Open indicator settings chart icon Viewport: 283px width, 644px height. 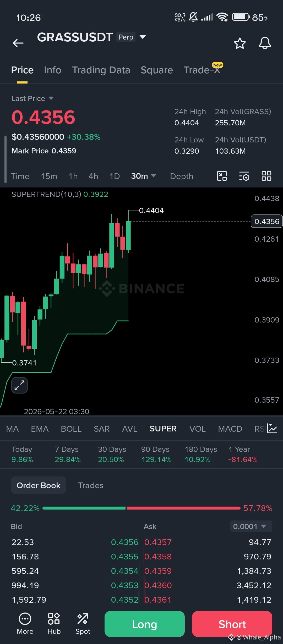click(272, 429)
